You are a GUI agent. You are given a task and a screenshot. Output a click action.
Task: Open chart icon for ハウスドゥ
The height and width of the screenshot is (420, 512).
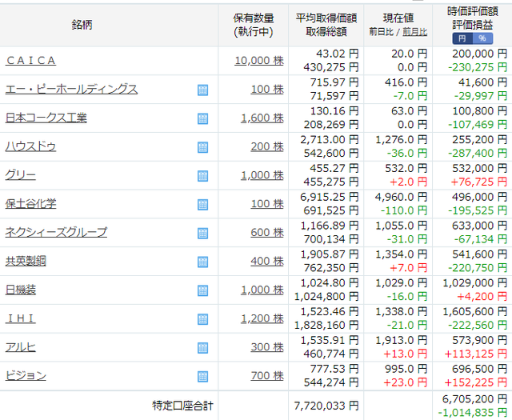202,147
